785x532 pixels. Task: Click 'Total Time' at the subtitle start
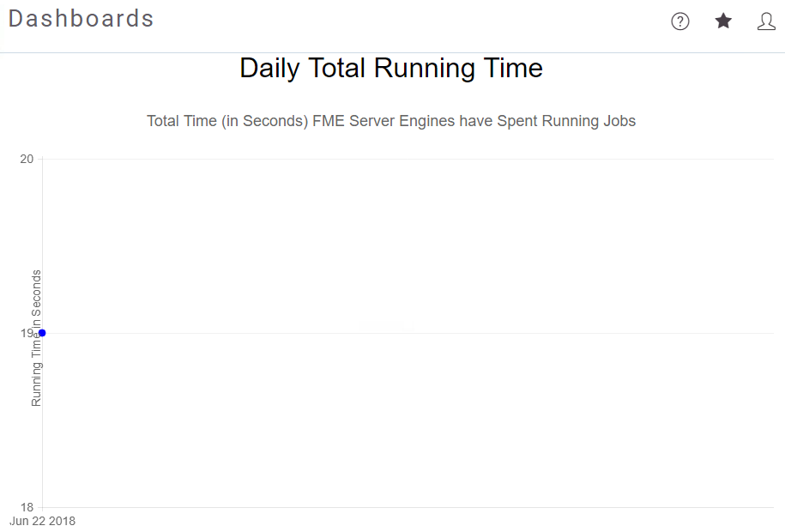182,121
